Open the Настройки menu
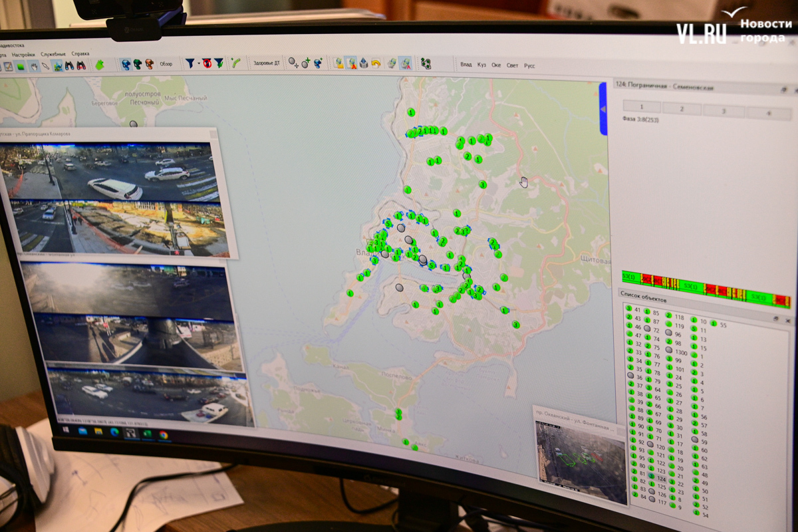Image resolution: width=798 pixels, height=532 pixels. (23, 53)
